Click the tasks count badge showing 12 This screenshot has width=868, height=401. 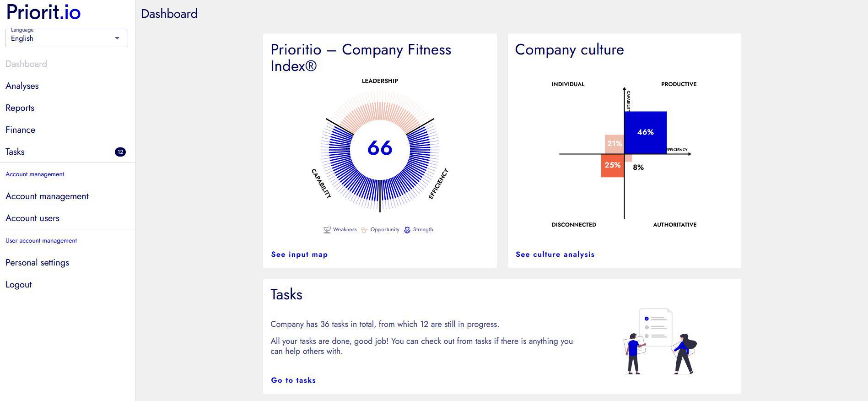point(120,152)
